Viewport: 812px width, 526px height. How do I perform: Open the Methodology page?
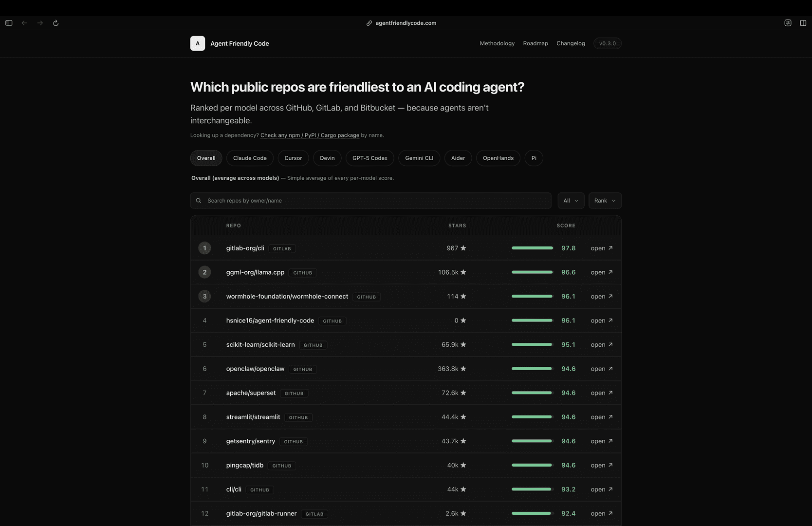(497, 43)
